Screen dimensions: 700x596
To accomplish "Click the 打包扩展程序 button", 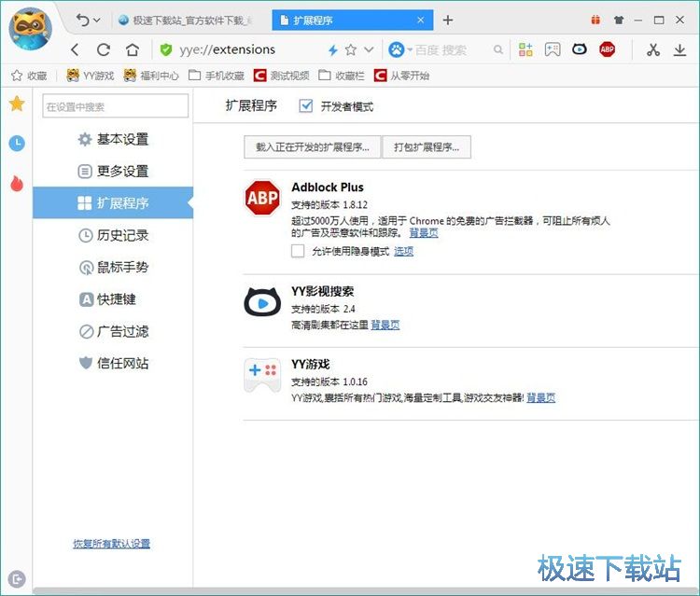I will click(x=427, y=147).
